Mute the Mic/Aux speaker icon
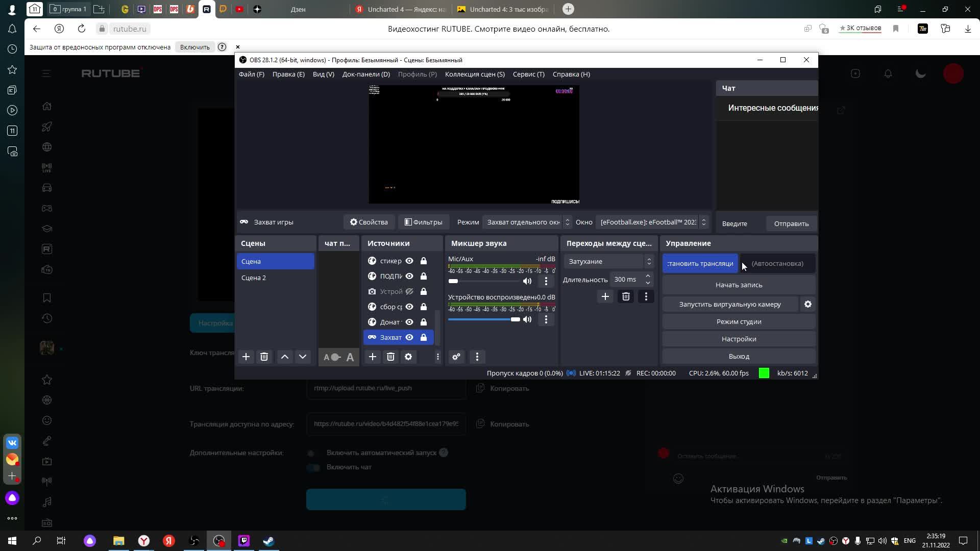This screenshot has height=551, width=980. point(527,281)
